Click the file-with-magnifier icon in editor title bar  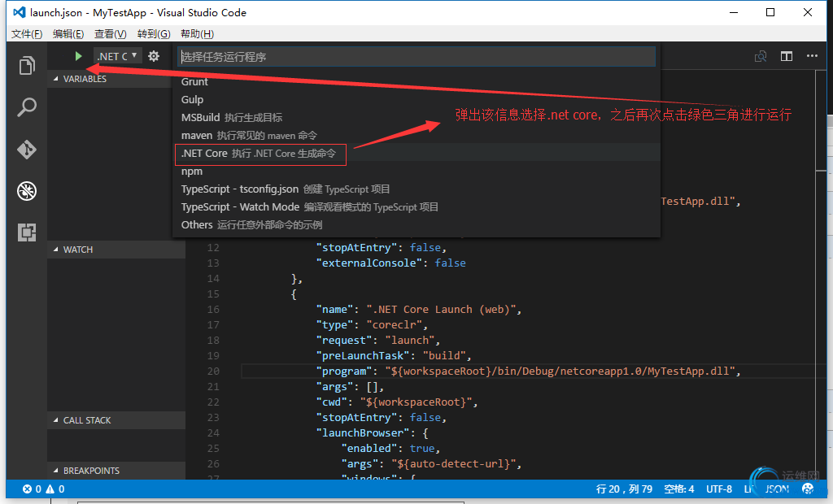coord(761,56)
